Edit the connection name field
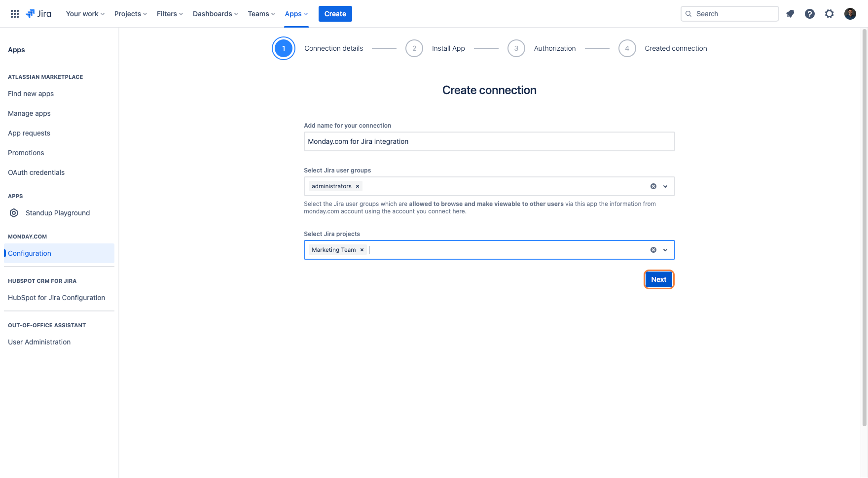The image size is (868, 478). pos(489,141)
